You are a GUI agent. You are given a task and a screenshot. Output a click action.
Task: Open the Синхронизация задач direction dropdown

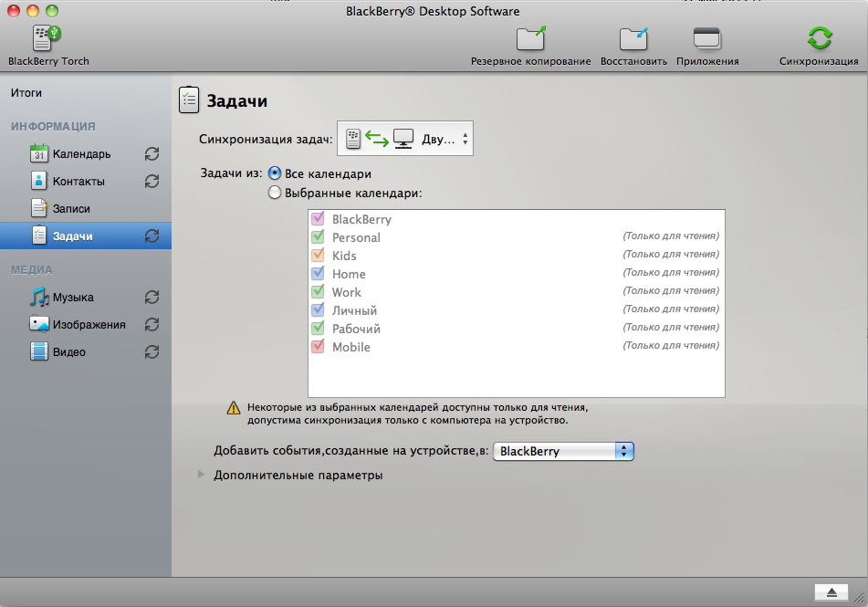click(405, 139)
